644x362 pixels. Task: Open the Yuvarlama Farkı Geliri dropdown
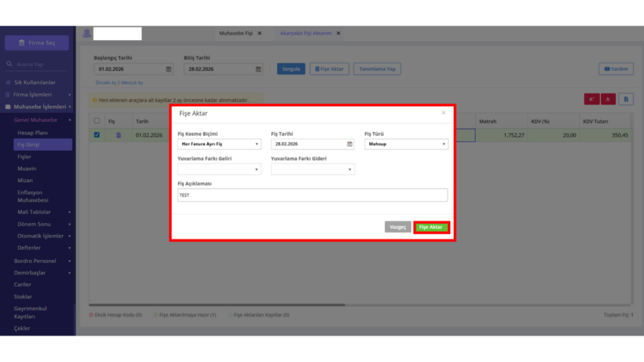[219, 169]
